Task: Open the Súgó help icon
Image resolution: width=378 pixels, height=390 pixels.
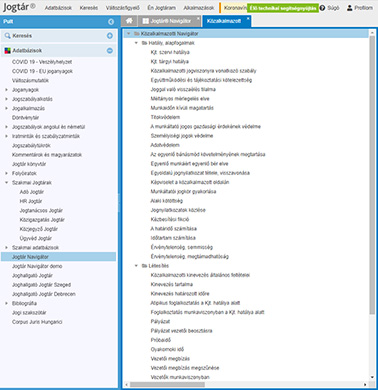Action: (322, 8)
